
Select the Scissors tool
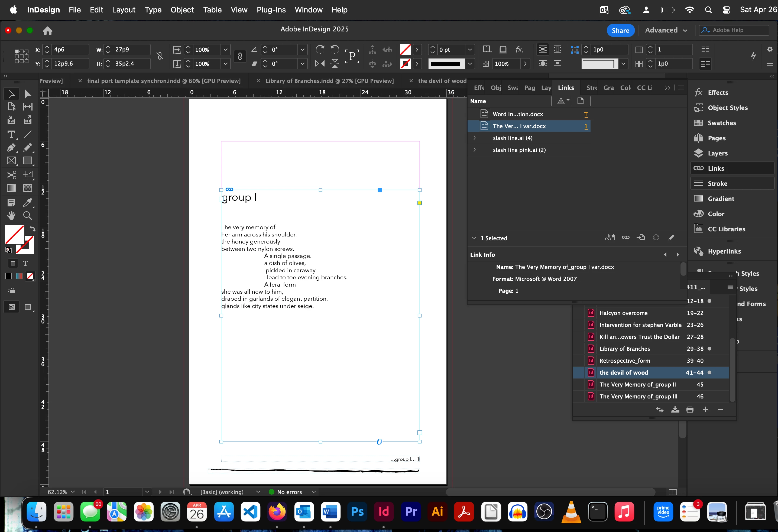pos(11,175)
